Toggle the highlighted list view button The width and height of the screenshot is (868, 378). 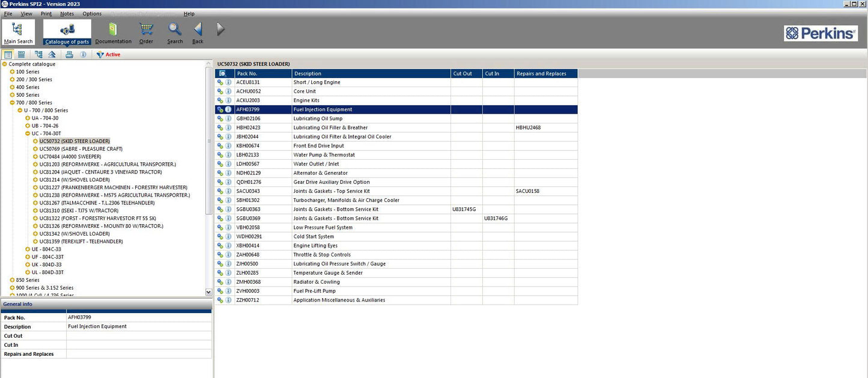pyautogui.click(x=7, y=54)
